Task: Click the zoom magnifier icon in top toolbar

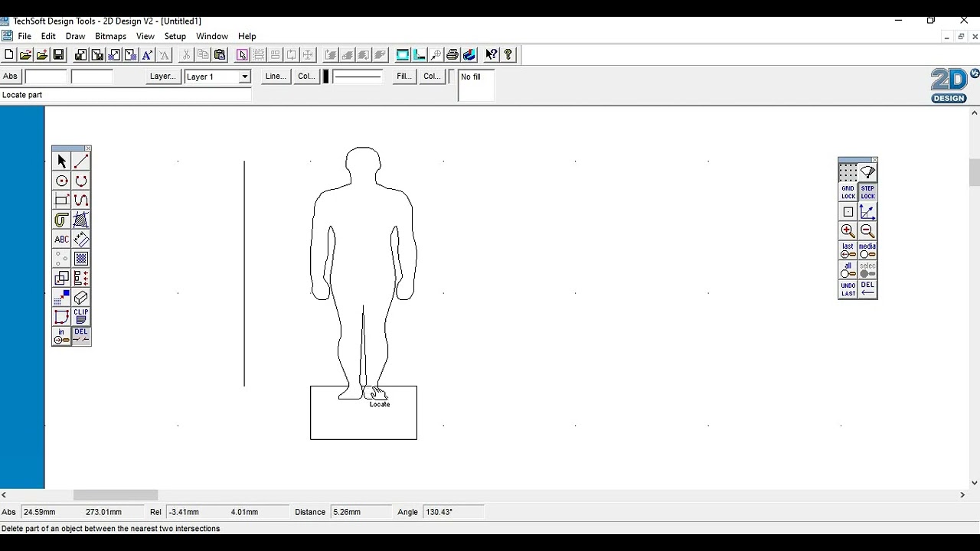Action: (436, 54)
